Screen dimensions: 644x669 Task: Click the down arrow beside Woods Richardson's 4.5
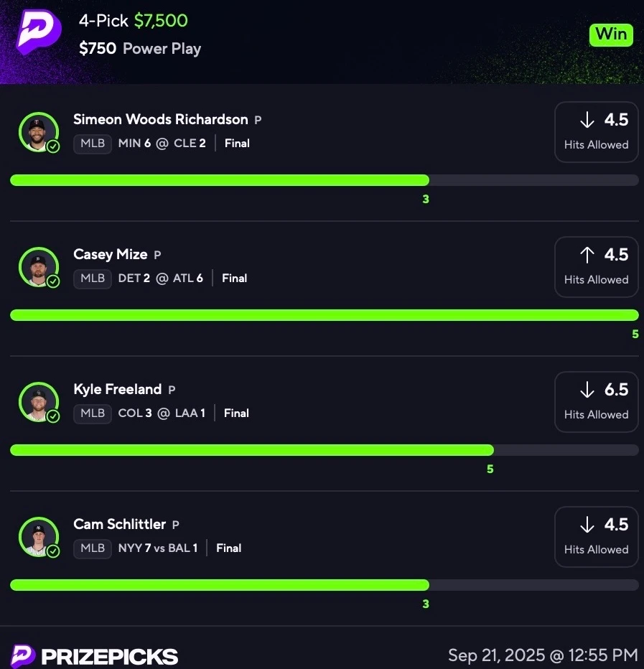click(x=587, y=119)
